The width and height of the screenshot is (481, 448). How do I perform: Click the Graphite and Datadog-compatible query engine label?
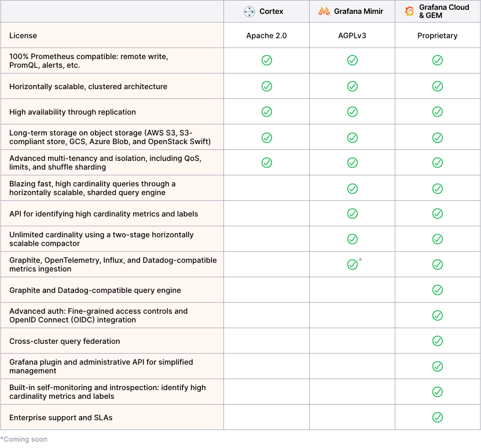click(x=95, y=291)
